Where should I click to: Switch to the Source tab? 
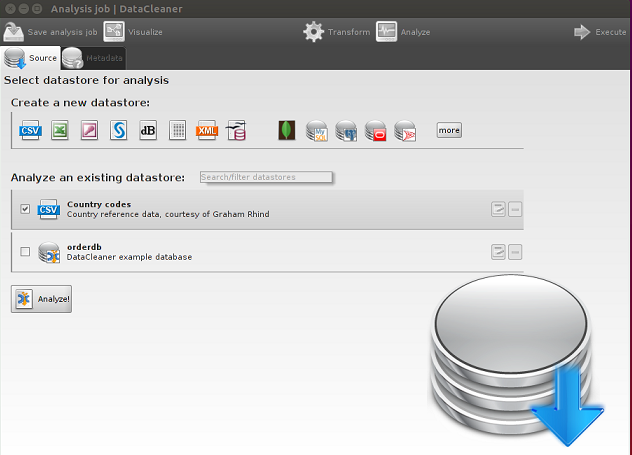tap(31, 58)
